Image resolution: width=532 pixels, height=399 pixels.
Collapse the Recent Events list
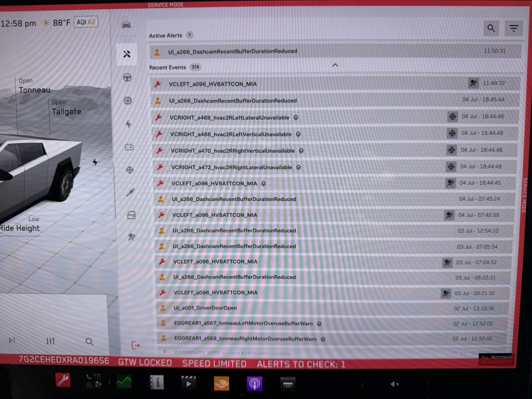pos(335,65)
